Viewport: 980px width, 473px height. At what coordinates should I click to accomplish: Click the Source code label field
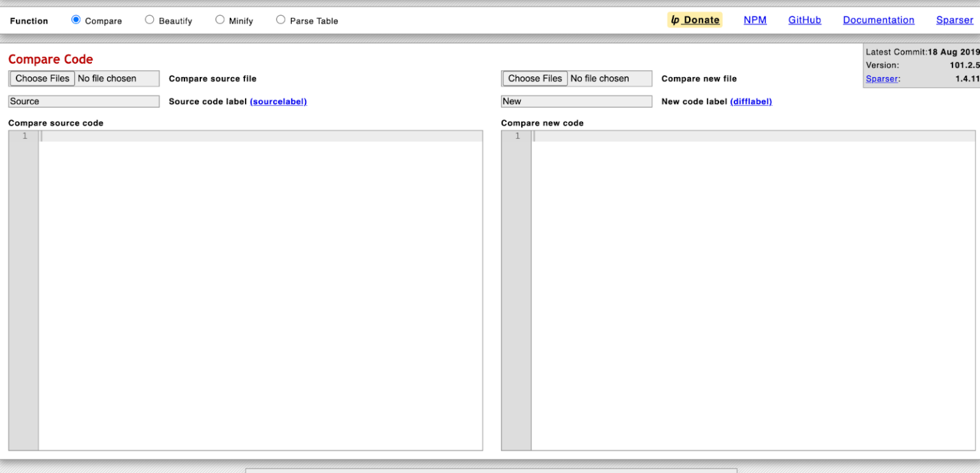click(83, 101)
